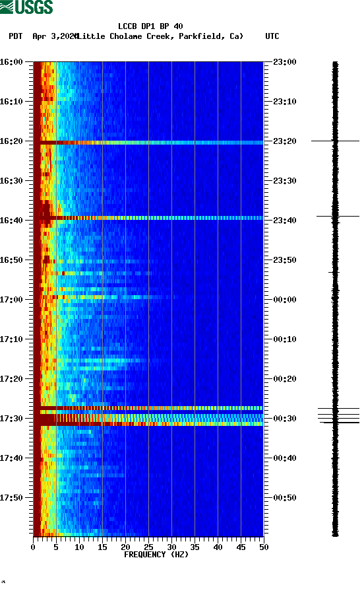
Task: Click the 16:20 PDT time label
Action: pyautogui.click(x=11, y=141)
